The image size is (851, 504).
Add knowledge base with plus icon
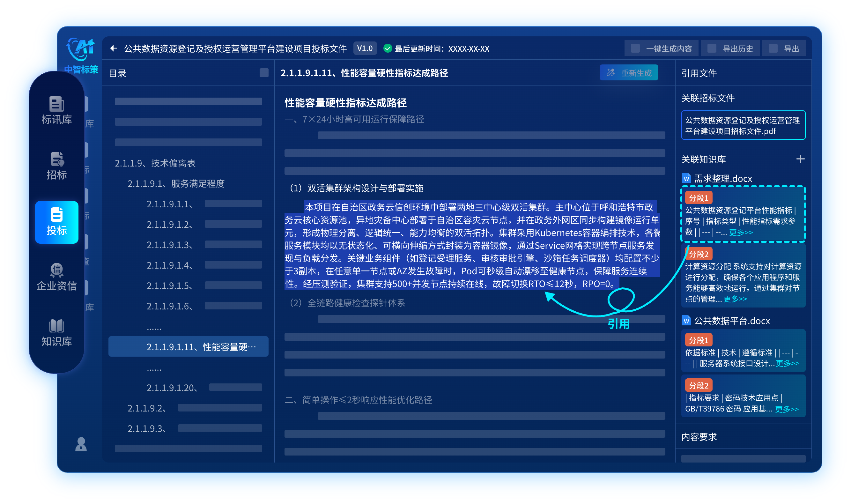point(800,159)
